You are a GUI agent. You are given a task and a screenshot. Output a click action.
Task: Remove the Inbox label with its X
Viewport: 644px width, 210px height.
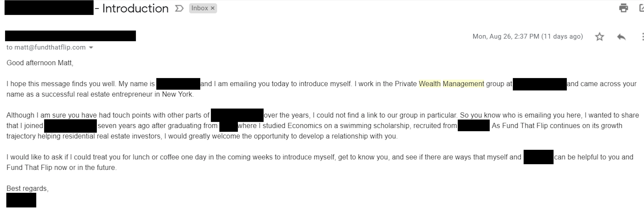pos(213,8)
